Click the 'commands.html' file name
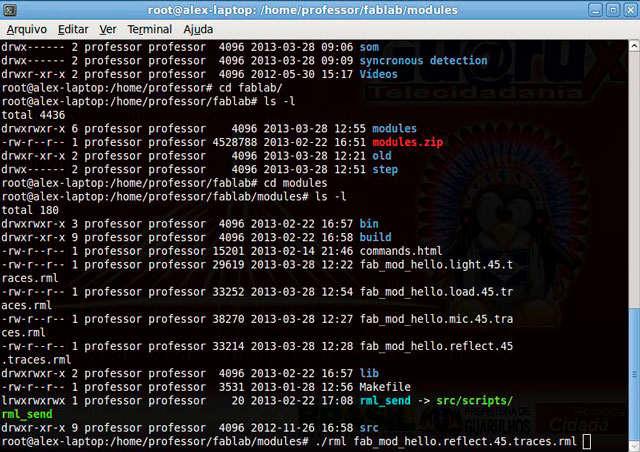The height and width of the screenshot is (452, 640). click(401, 251)
